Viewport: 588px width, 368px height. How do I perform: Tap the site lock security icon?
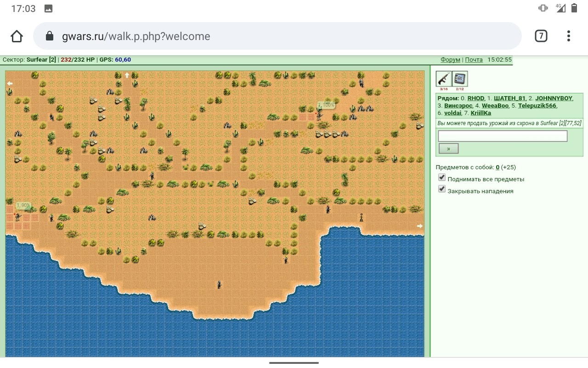pos(50,36)
